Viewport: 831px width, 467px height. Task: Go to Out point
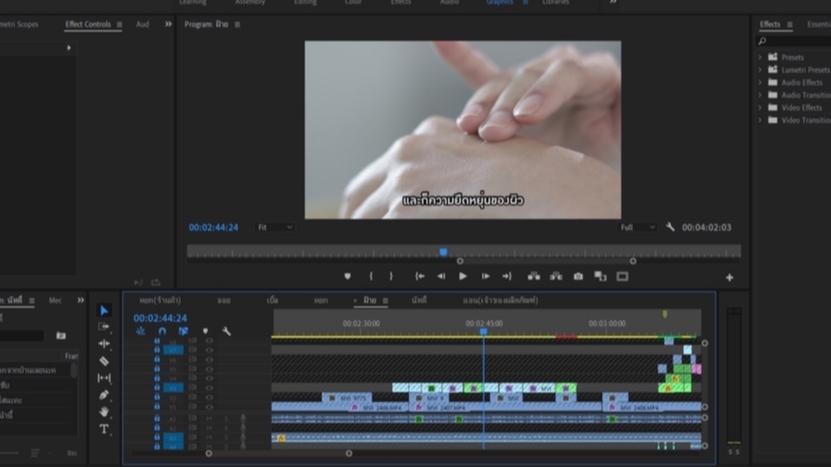point(507,276)
